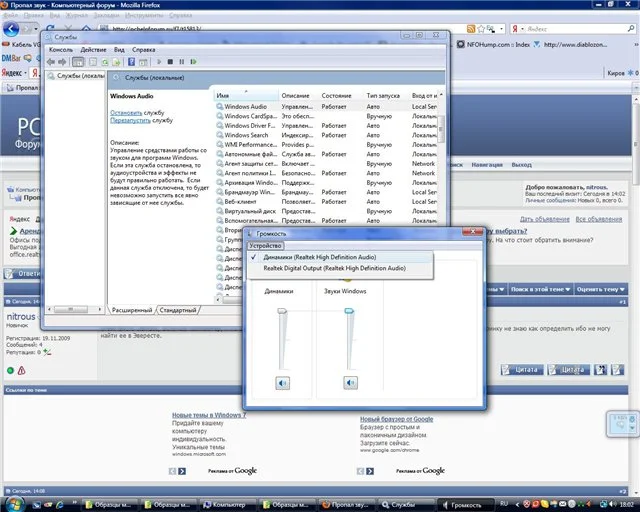The image size is (640, 512).
Task: Select Windows Audio service row
Action: 326,107
